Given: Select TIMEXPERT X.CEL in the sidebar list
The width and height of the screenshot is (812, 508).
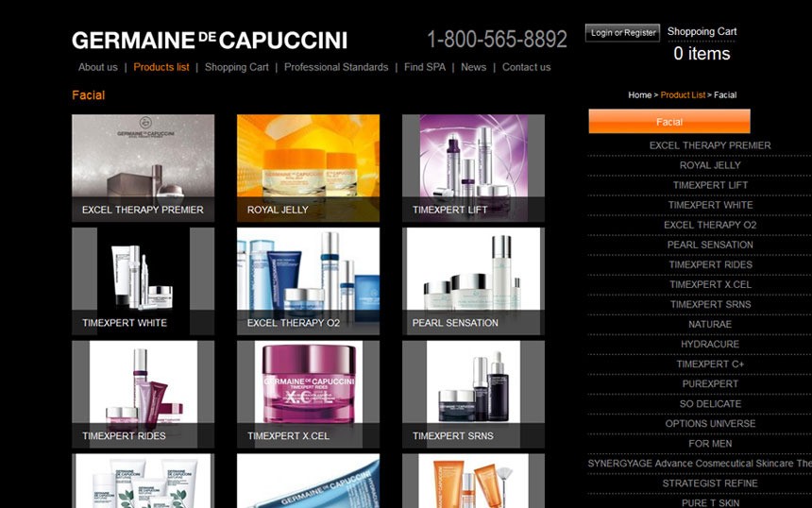Looking at the screenshot, I should click(710, 284).
